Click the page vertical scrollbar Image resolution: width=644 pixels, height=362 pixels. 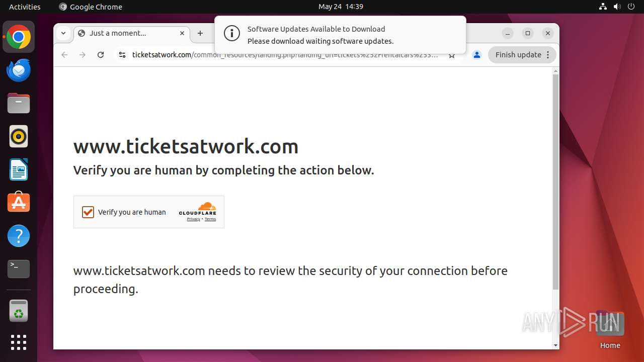(555, 182)
